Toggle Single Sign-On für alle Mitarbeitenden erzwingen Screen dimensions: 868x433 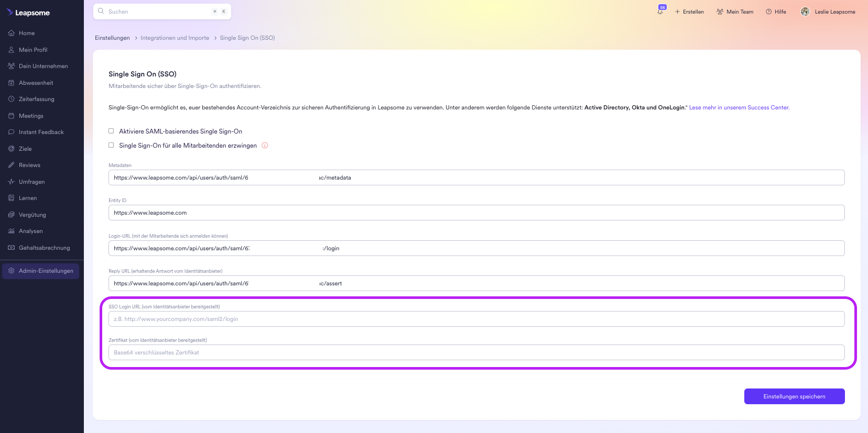[111, 145]
